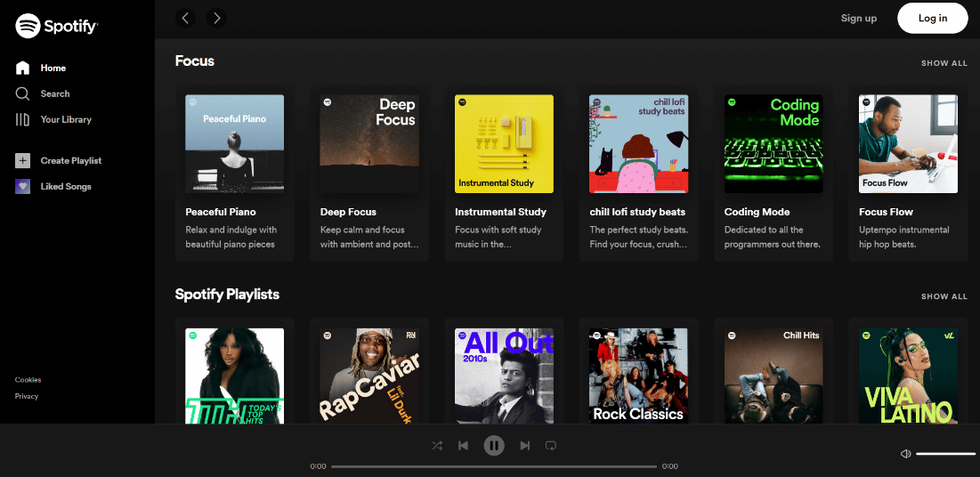Open the Spotify Playlists section heading
The height and width of the screenshot is (477, 980).
point(227,294)
